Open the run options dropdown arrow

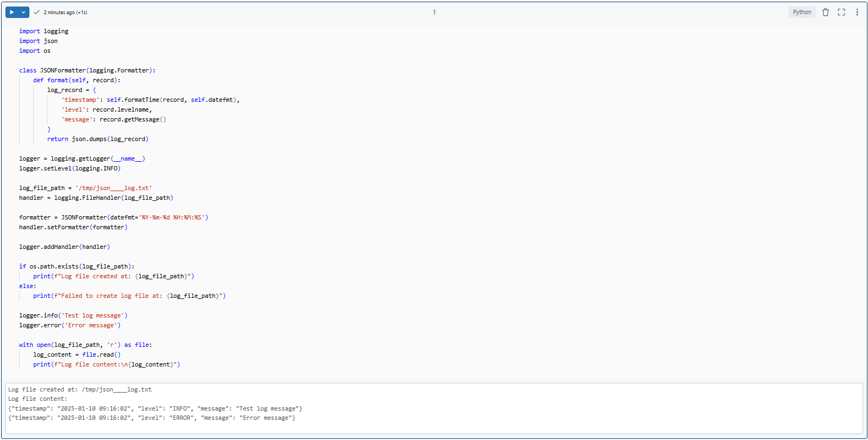pyautogui.click(x=23, y=12)
